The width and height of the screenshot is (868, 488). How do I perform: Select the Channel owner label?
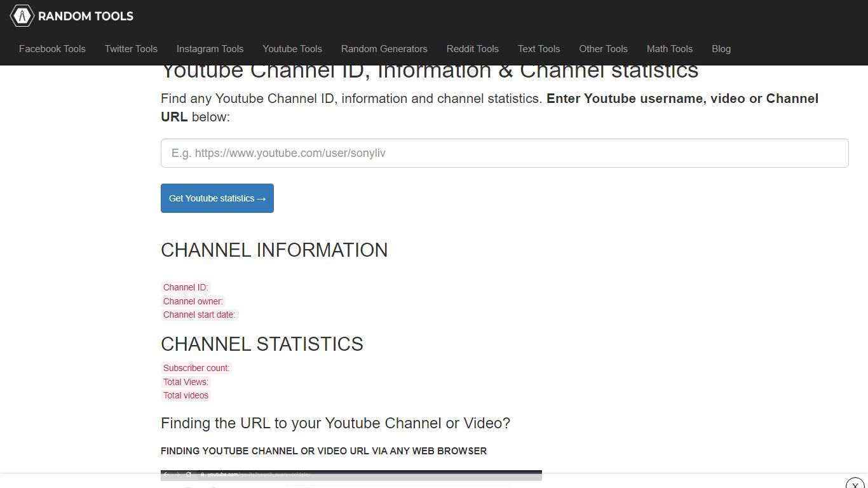point(193,301)
